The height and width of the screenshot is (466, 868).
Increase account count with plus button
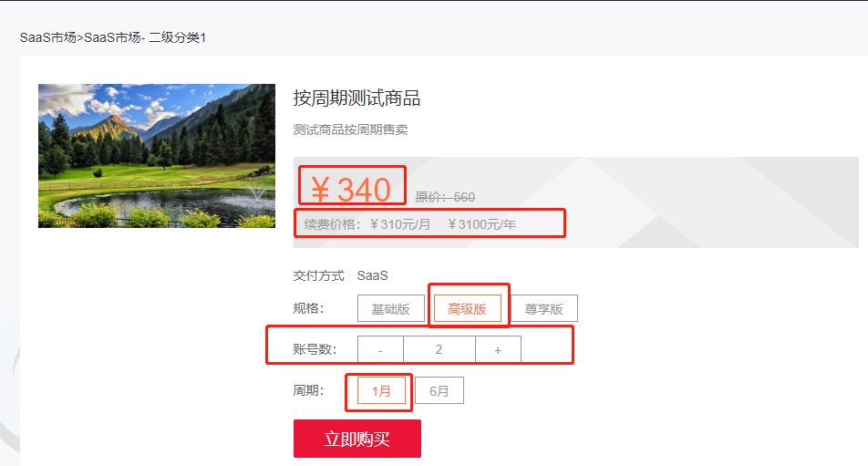[498, 350]
